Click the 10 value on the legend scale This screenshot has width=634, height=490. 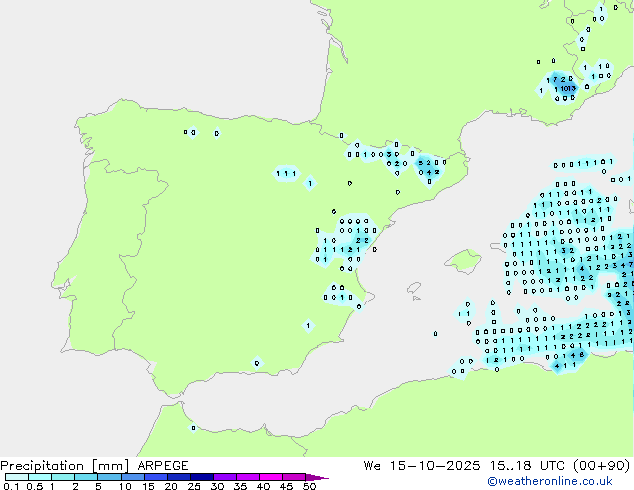pos(124,487)
